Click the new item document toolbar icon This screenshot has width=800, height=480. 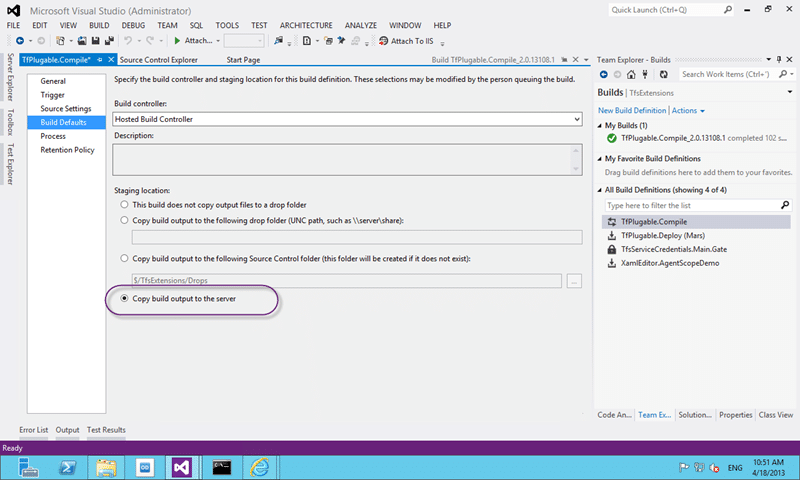point(307,41)
